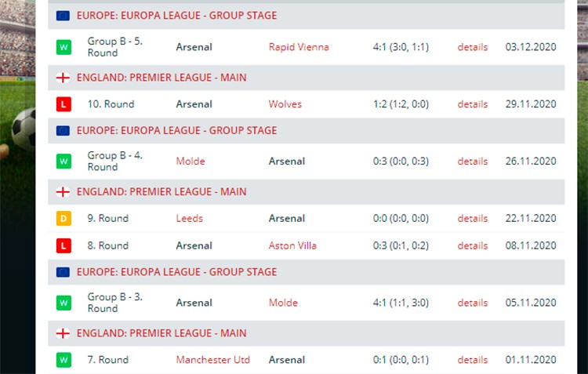The image size is (588, 374).
Task: Open details for the Aston Villa 0:3 match
Action: [473, 246]
